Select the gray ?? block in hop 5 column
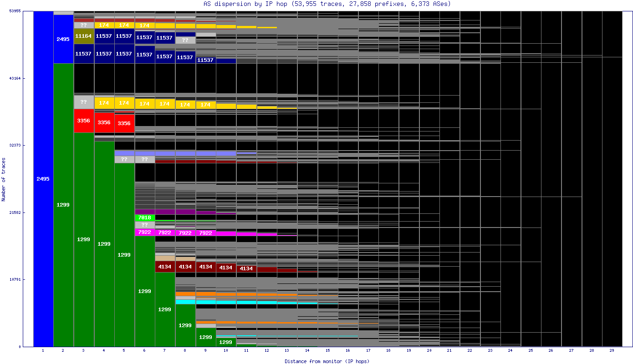This screenshot has width=633, height=364. [124, 160]
